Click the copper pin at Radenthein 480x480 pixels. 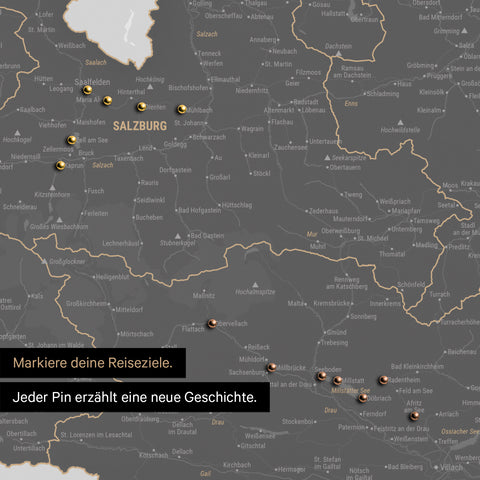point(383,379)
